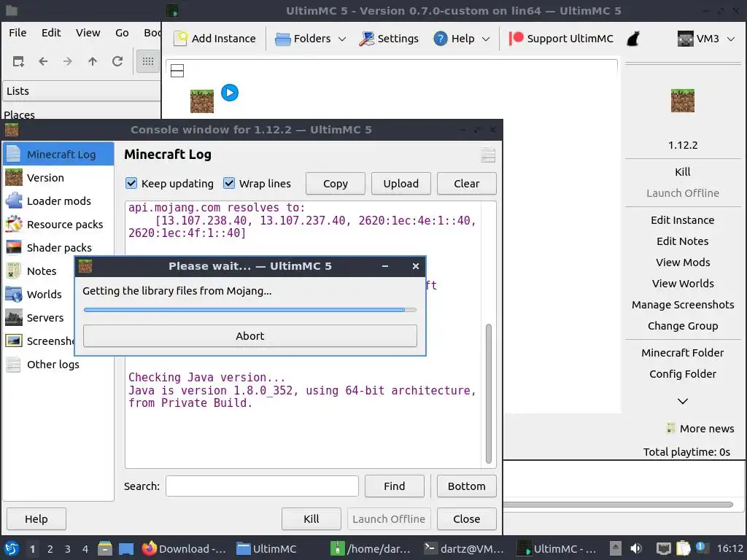This screenshot has height=560, width=747.
Task: Close the Please wait dialog
Action: coord(415,266)
